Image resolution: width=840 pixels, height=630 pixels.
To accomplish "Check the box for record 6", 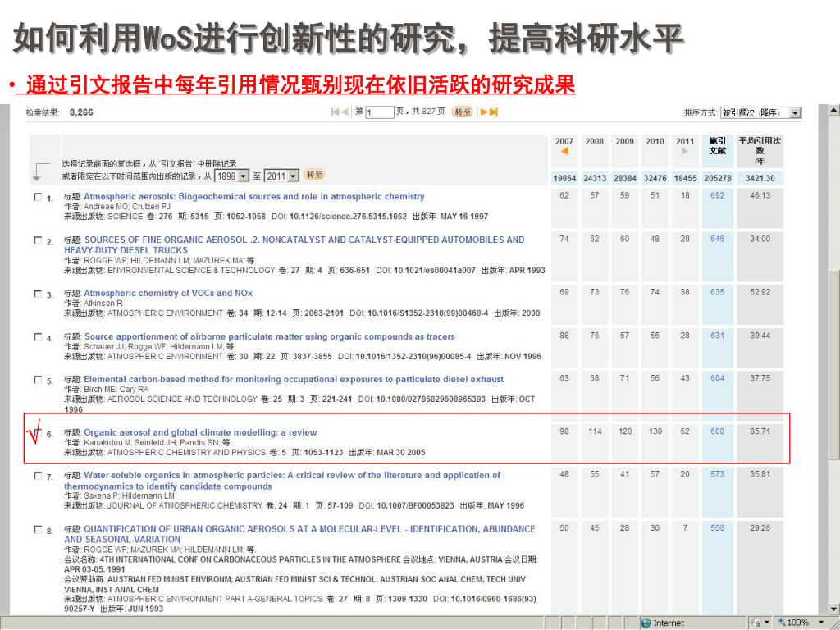I will tap(38, 433).
